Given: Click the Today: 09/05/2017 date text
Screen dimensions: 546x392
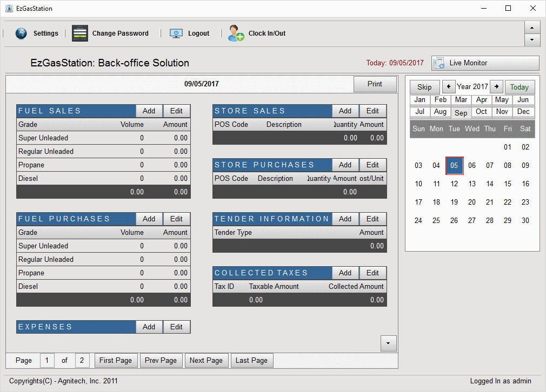Looking at the screenshot, I should (395, 63).
